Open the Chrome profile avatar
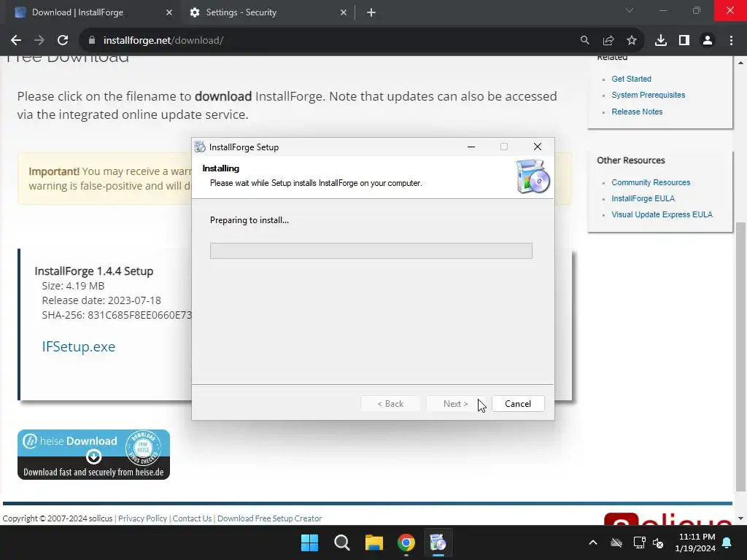This screenshot has width=747, height=560. click(x=708, y=41)
